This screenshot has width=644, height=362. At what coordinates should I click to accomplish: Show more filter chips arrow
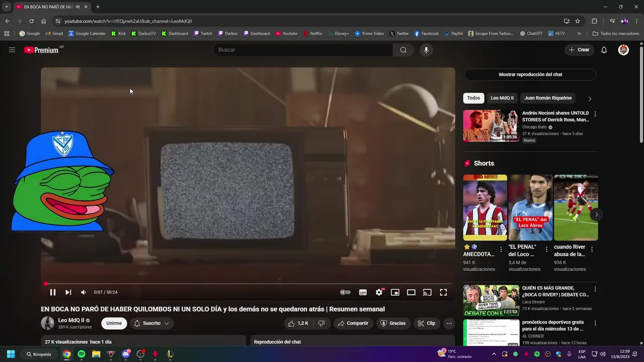[x=590, y=99]
